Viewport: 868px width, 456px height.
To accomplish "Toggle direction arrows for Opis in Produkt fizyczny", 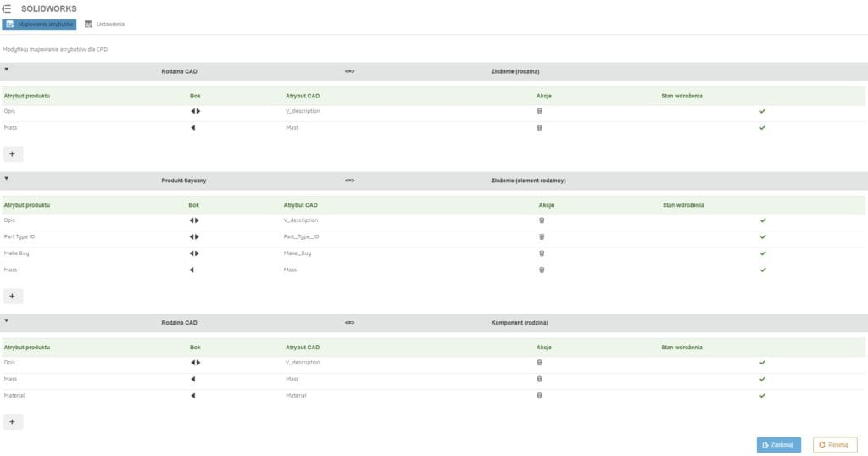I will pyautogui.click(x=194, y=220).
